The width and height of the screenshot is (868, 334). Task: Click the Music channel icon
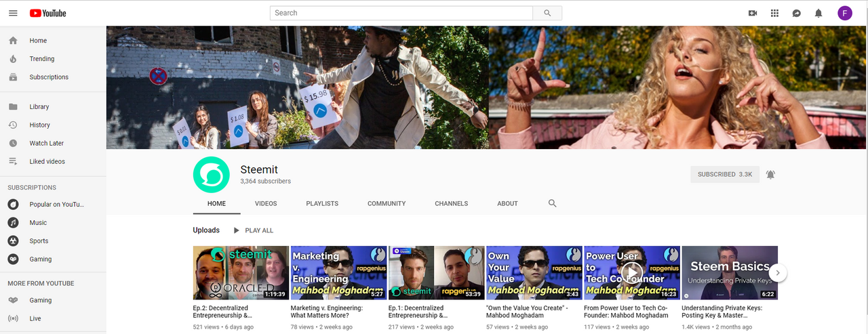tap(13, 222)
